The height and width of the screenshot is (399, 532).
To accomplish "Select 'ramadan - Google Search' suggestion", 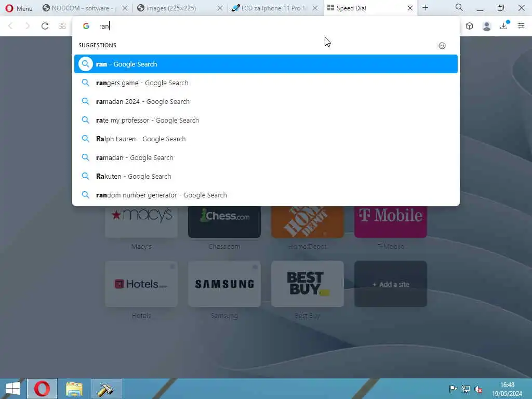I will 265,157.
